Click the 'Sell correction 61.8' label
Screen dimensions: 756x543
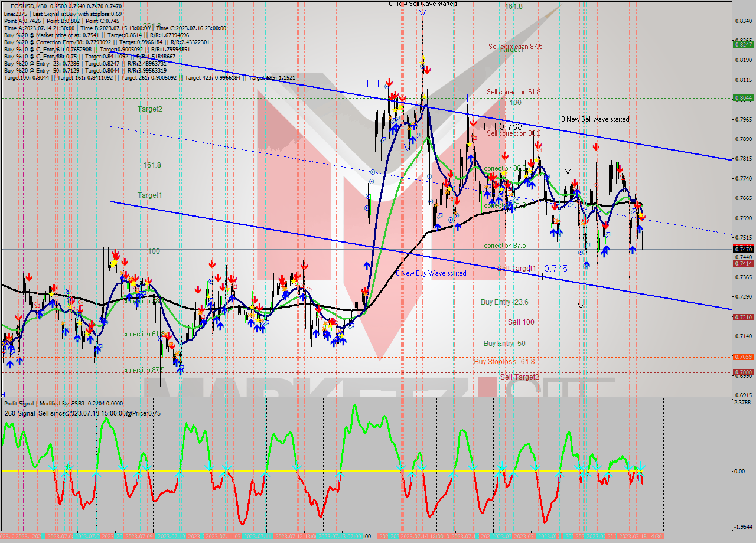coord(514,92)
